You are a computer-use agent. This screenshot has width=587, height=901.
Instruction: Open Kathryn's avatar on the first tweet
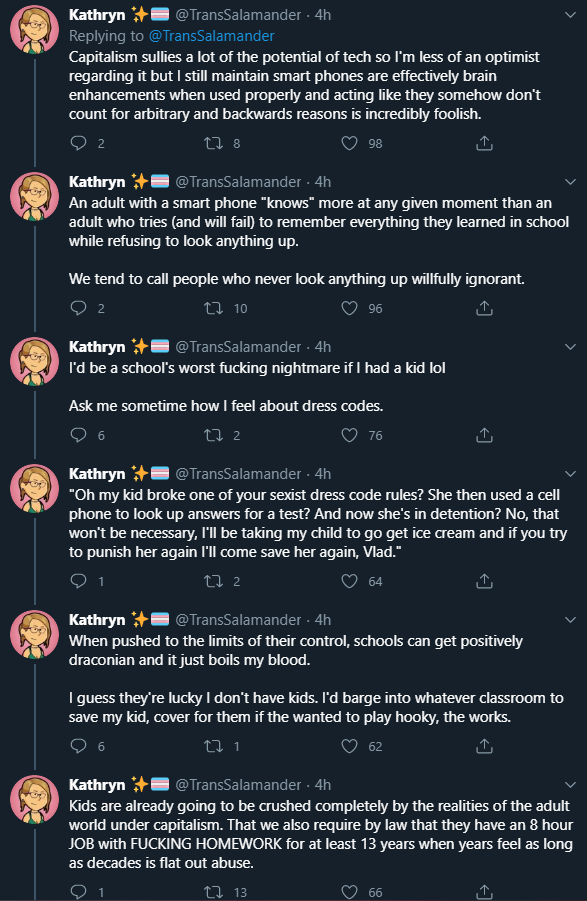pos(35,29)
